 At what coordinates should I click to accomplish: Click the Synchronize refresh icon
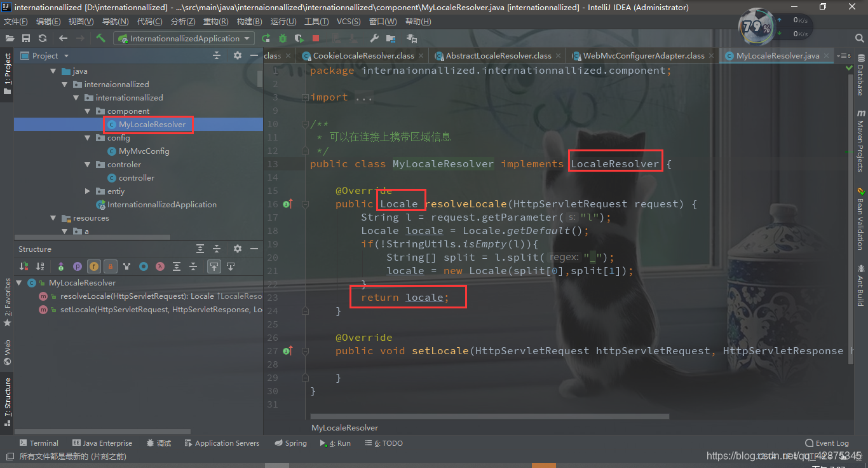pyautogui.click(x=43, y=38)
